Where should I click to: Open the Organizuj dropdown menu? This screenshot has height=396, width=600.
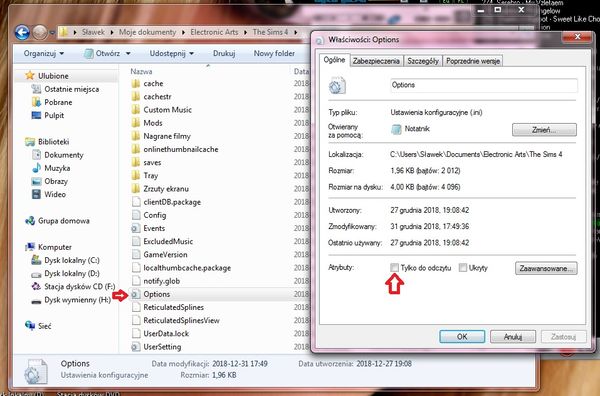pos(44,54)
